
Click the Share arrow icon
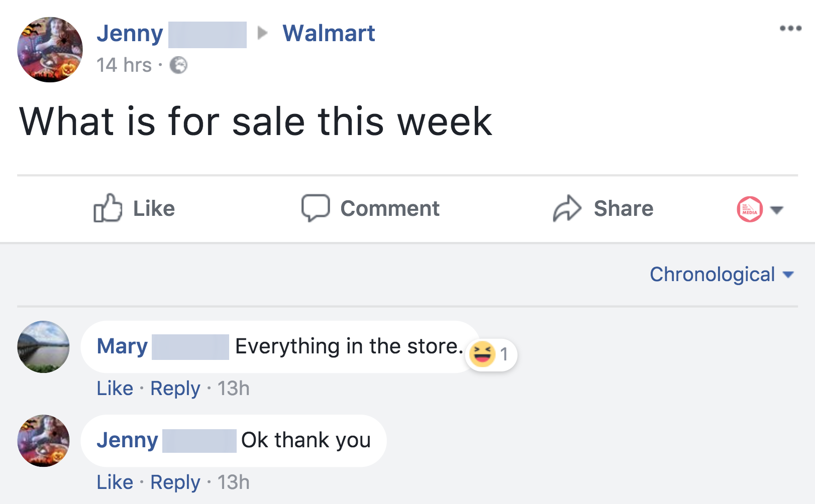pos(567,208)
